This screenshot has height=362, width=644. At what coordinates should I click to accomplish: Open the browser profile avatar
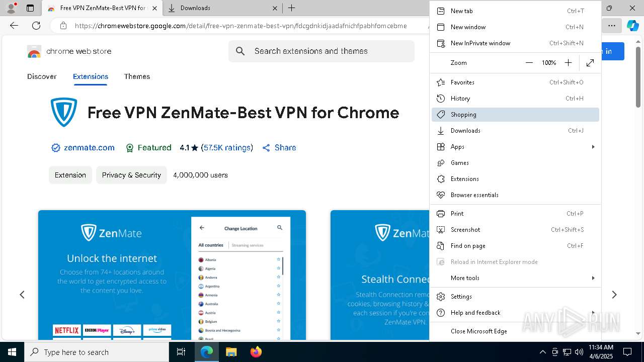[11, 8]
